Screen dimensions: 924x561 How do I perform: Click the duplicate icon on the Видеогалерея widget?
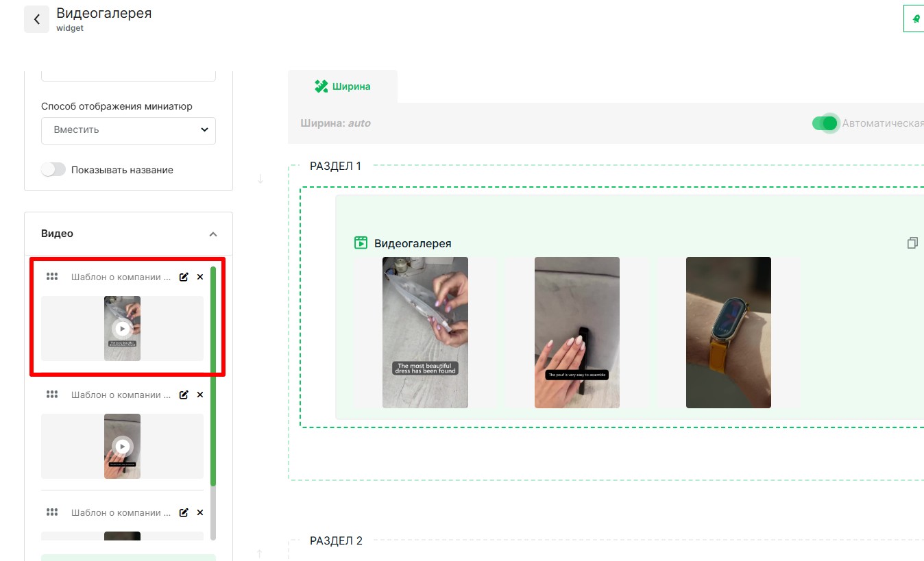(912, 243)
